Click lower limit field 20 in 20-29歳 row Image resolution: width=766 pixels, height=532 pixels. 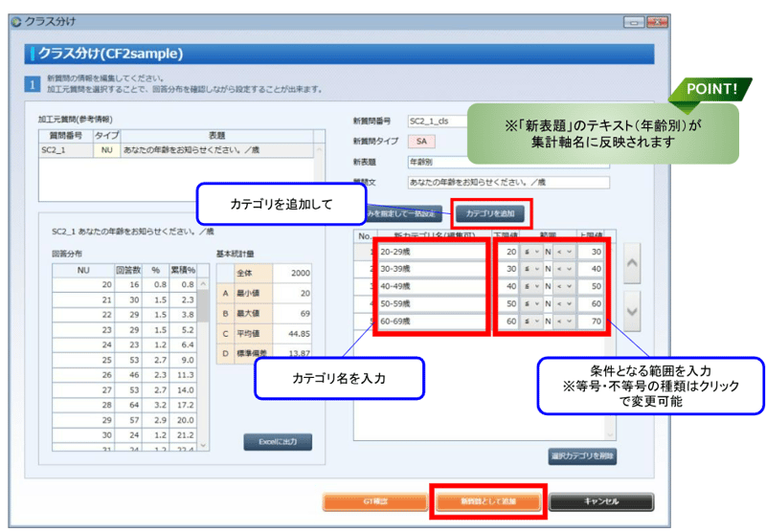[507, 252]
